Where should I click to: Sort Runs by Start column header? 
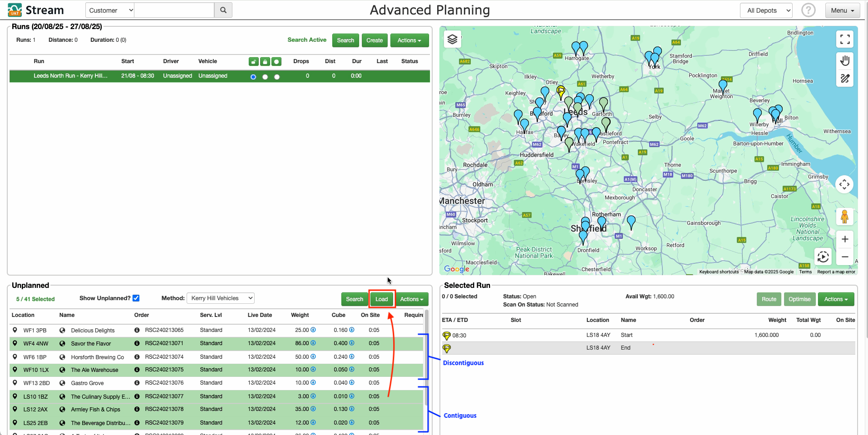pyautogui.click(x=128, y=61)
